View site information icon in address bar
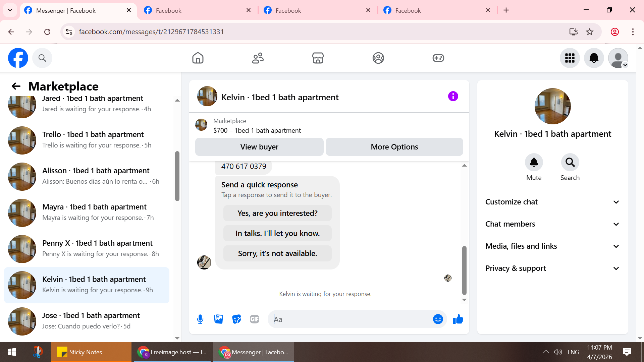The image size is (644, 362). point(69,32)
